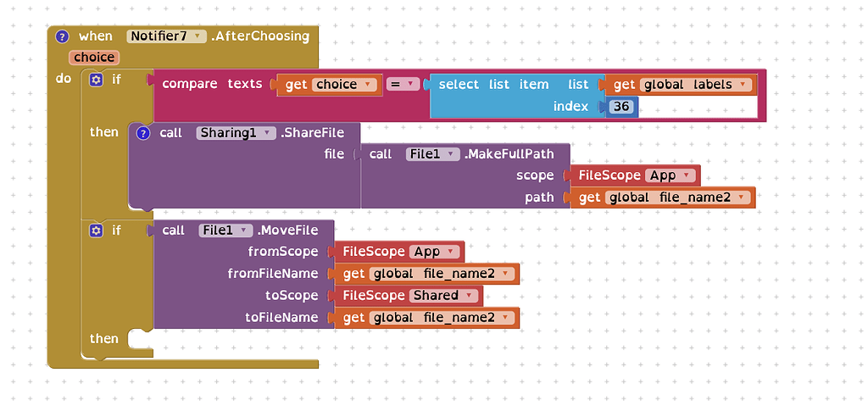
Task: Change FileScope App in MakeFullPath scope
Action: (x=670, y=175)
